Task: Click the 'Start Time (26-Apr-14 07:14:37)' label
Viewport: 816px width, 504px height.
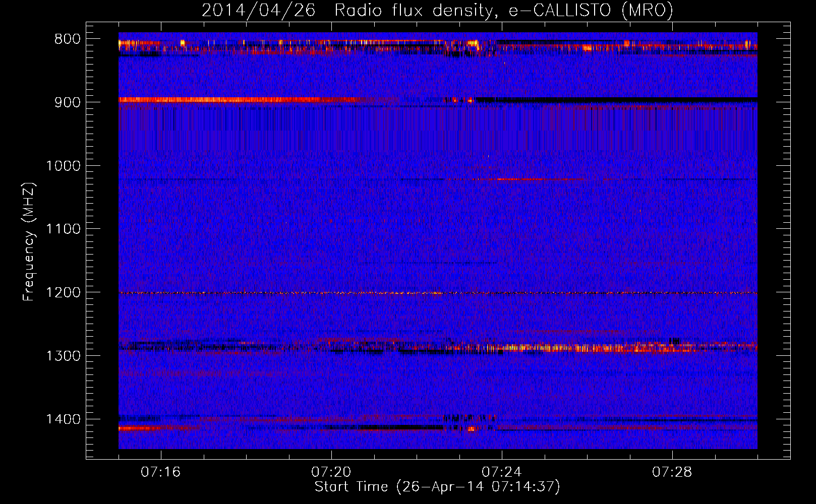Action: click(x=437, y=487)
